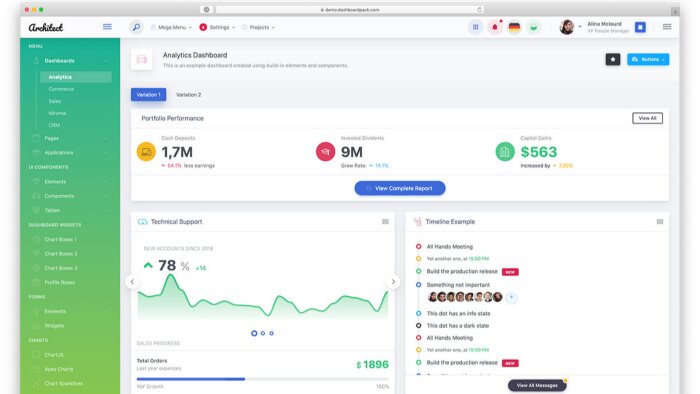Open Profile Boxes in the sidebar
The width and height of the screenshot is (700, 394).
[59, 282]
